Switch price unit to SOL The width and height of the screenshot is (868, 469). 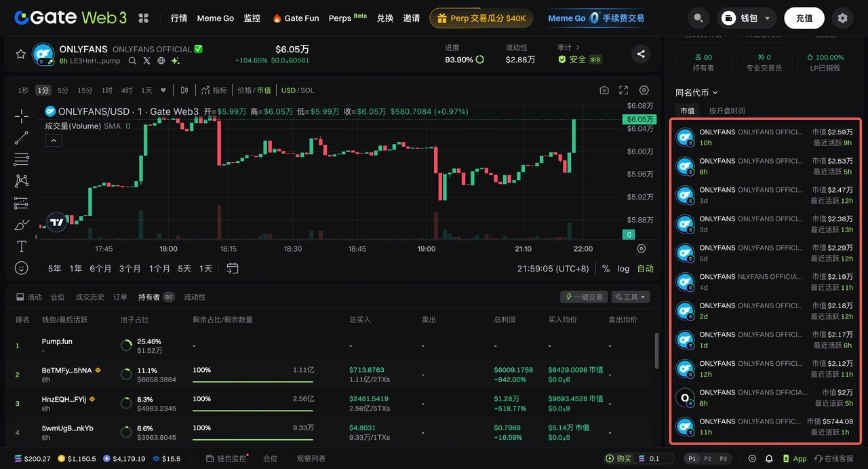(307, 90)
